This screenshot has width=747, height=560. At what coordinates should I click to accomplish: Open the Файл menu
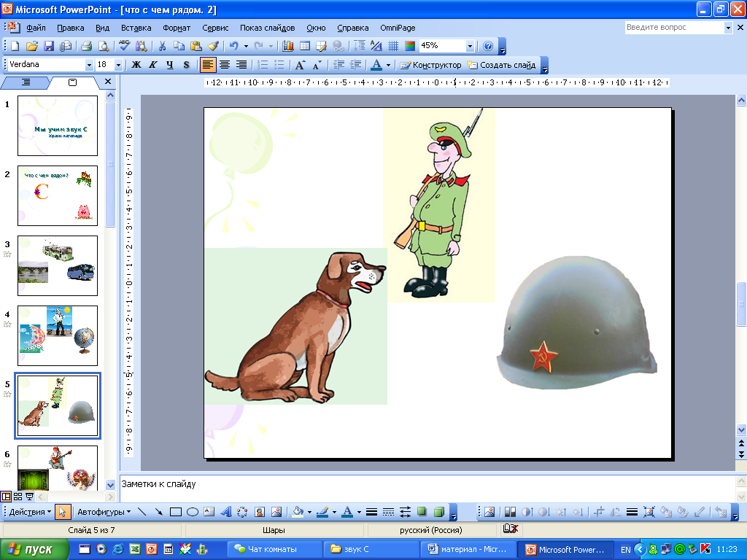click(x=36, y=28)
